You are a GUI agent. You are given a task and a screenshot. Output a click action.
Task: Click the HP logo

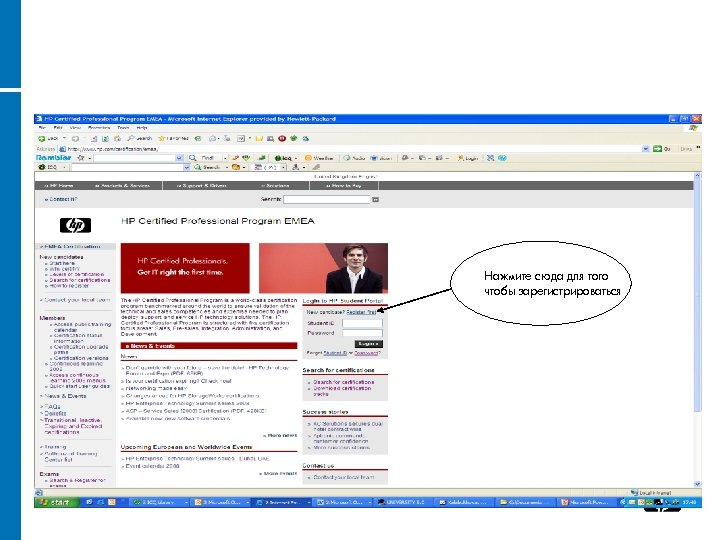tap(75, 225)
